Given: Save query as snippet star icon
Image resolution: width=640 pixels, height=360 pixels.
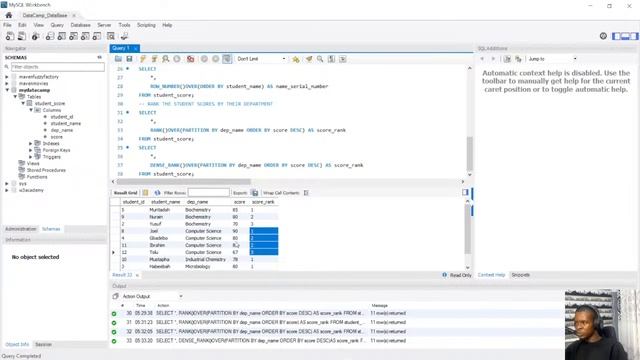Looking at the screenshot, I should point(296,59).
